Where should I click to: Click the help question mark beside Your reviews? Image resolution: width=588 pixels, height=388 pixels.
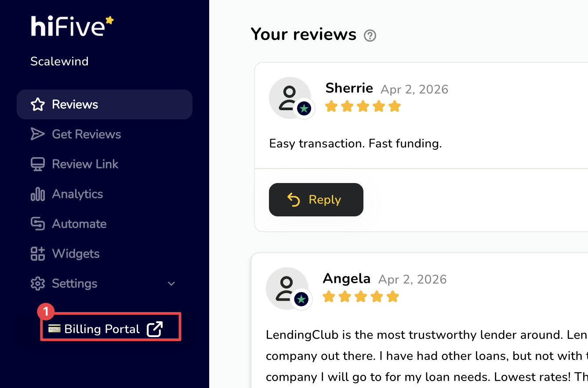point(370,36)
